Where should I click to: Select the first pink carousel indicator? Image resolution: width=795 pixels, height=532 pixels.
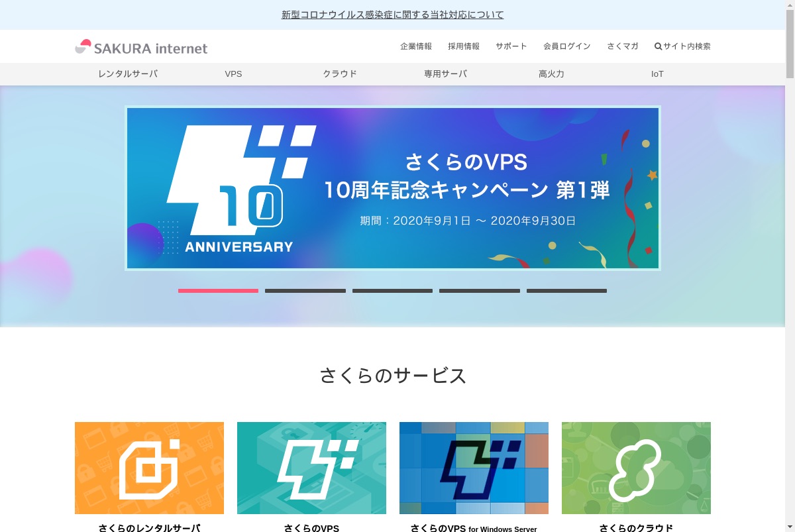218,291
